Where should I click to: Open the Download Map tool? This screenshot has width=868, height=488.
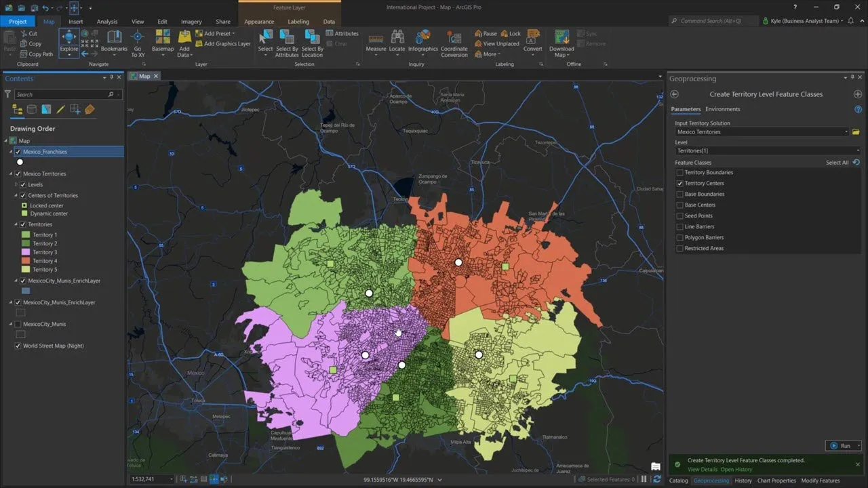click(561, 42)
